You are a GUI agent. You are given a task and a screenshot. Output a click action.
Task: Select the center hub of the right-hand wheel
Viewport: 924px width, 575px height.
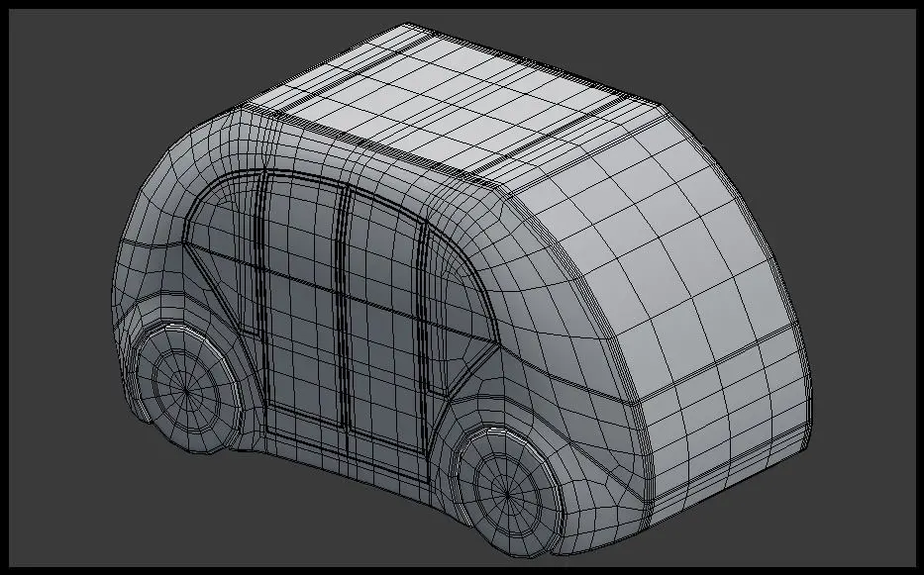(x=507, y=494)
